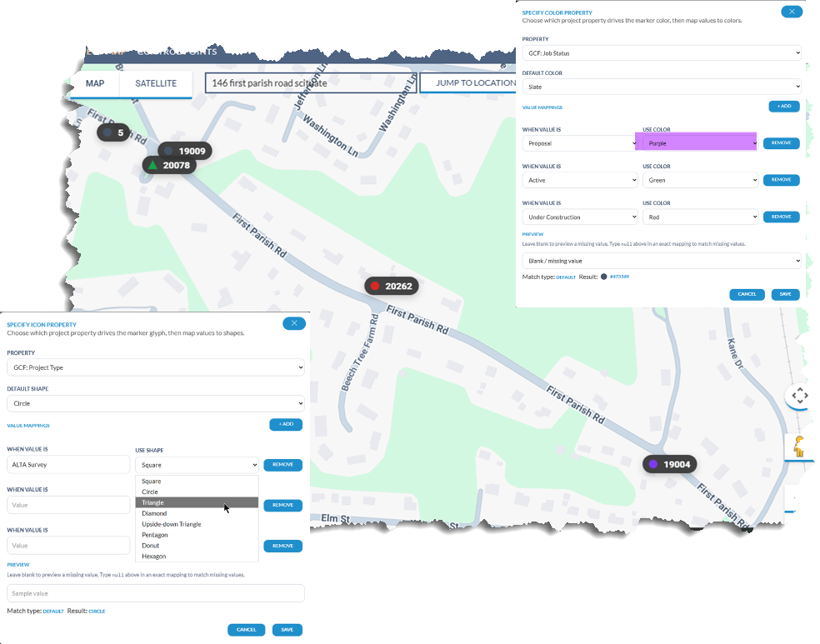Cancel the color property dialog
This screenshot has height=644, width=820.
[747, 294]
